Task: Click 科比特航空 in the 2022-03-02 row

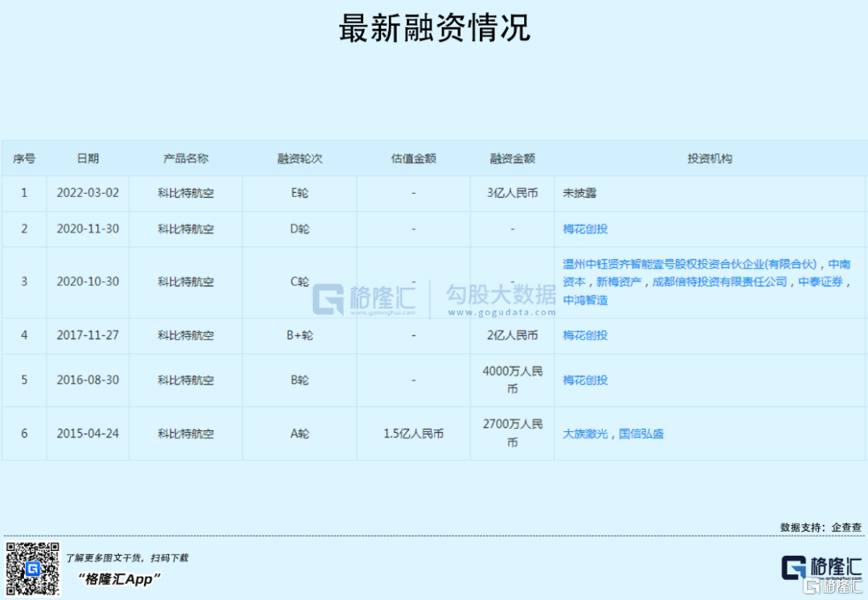Action: (186, 193)
